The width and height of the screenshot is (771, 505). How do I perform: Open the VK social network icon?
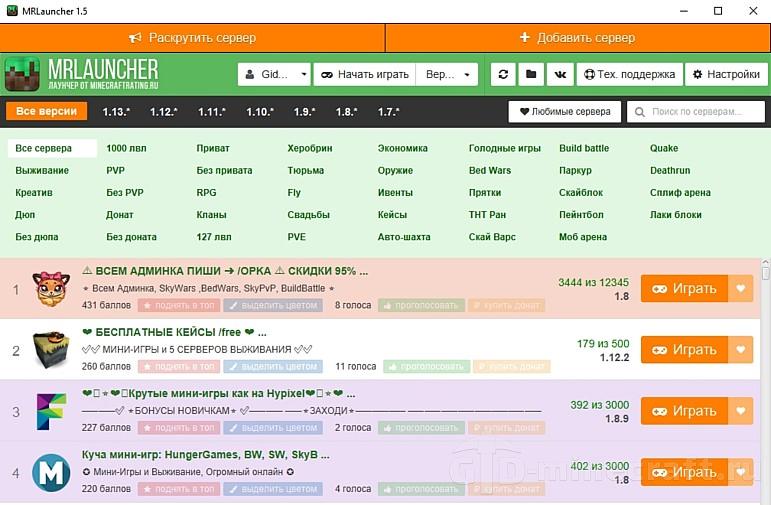coord(560,75)
